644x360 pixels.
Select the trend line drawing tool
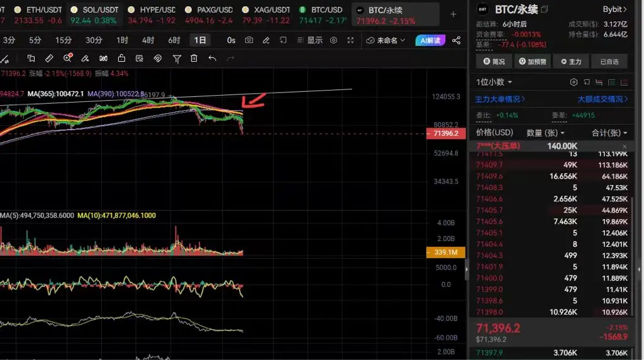5,59
